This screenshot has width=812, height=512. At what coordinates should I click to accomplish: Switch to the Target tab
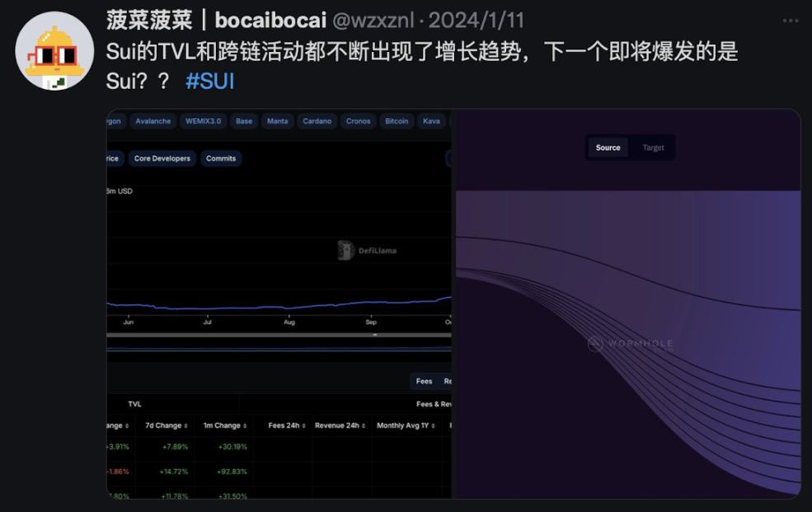pos(653,148)
